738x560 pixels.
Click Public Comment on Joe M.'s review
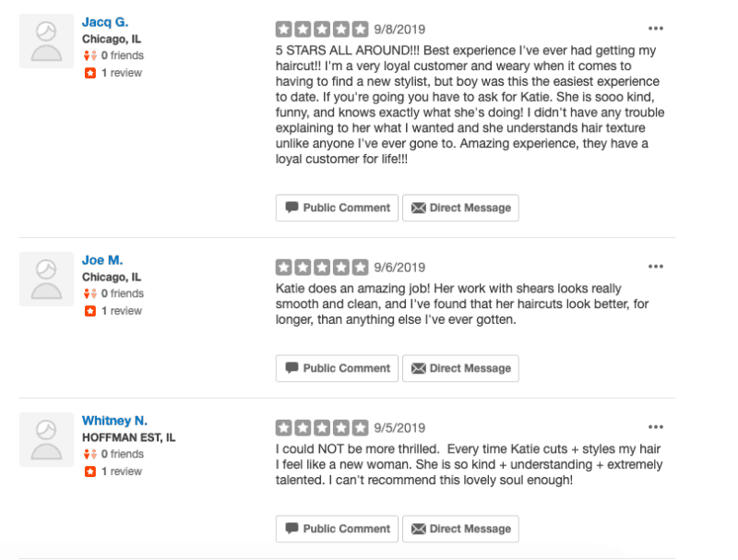tap(336, 368)
